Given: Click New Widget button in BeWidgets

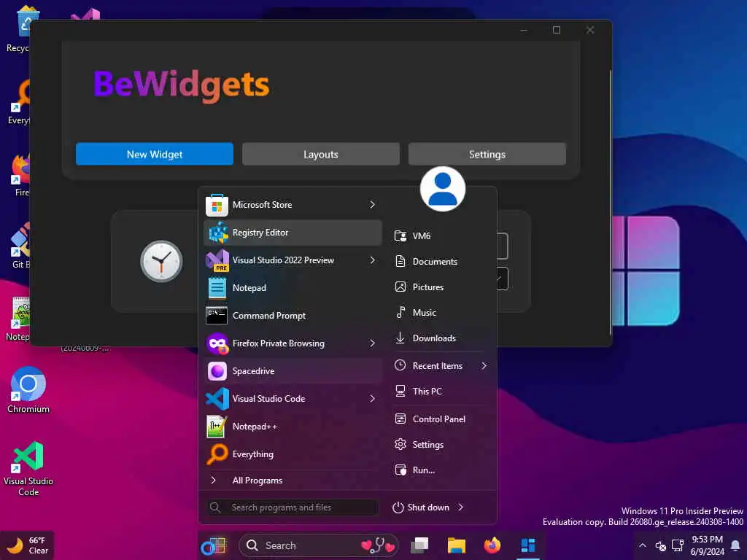Looking at the screenshot, I should click(155, 155).
